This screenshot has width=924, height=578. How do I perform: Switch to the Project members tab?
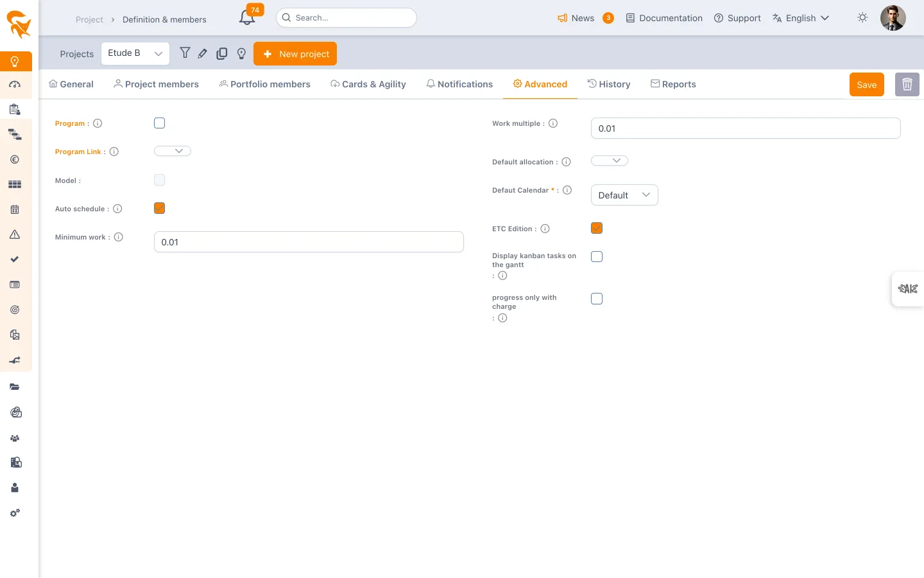tap(156, 84)
